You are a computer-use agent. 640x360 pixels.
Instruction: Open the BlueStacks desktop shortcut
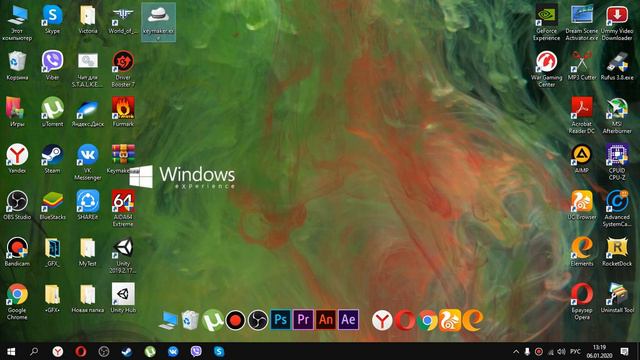pos(53,205)
